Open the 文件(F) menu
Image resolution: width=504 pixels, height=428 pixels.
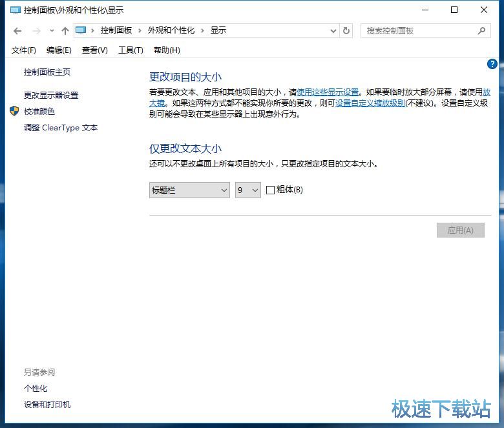[24, 50]
